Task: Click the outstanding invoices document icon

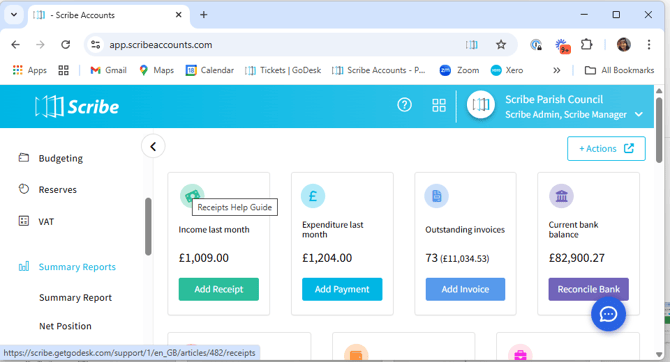Action: [436, 196]
